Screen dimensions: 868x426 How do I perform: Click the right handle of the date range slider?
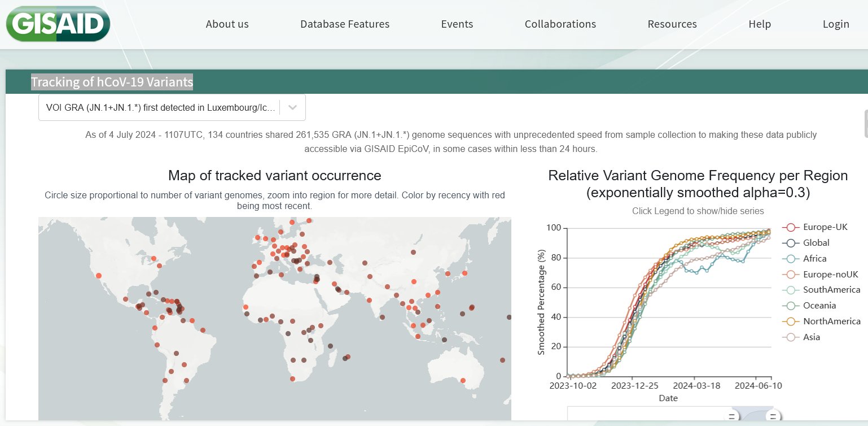pyautogui.click(x=773, y=417)
